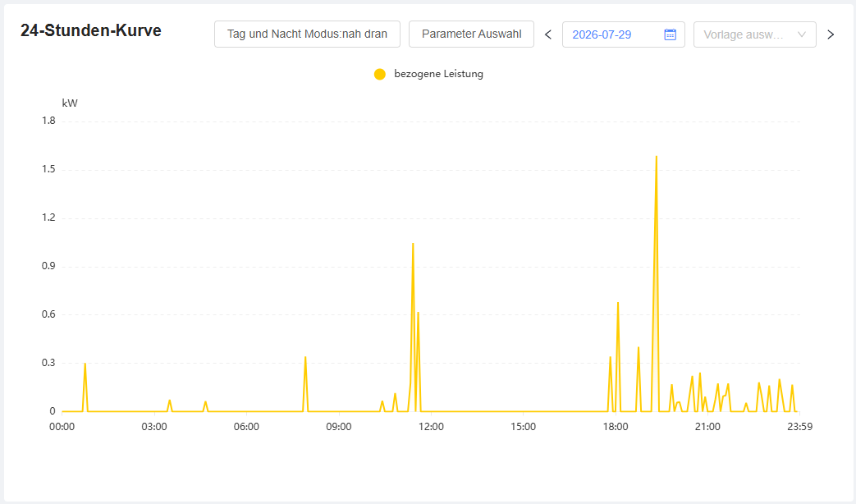The width and height of the screenshot is (856, 504).
Task: Open the calendar icon in date field
Action: click(x=670, y=34)
